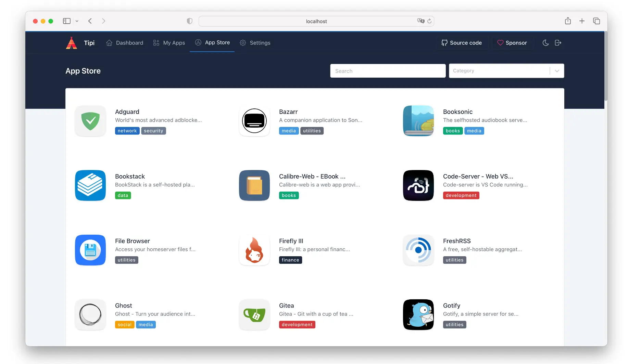
Task: Click the FreshRSS app title
Action: tap(457, 241)
